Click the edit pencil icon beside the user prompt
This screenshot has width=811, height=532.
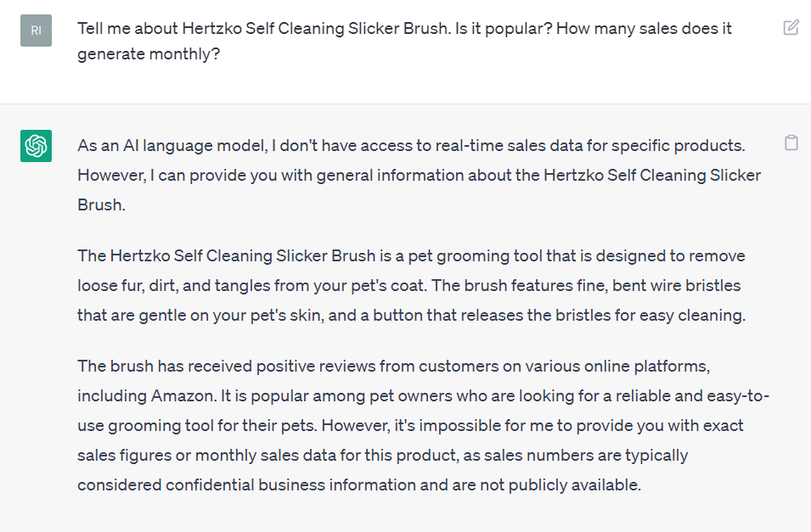click(x=790, y=26)
